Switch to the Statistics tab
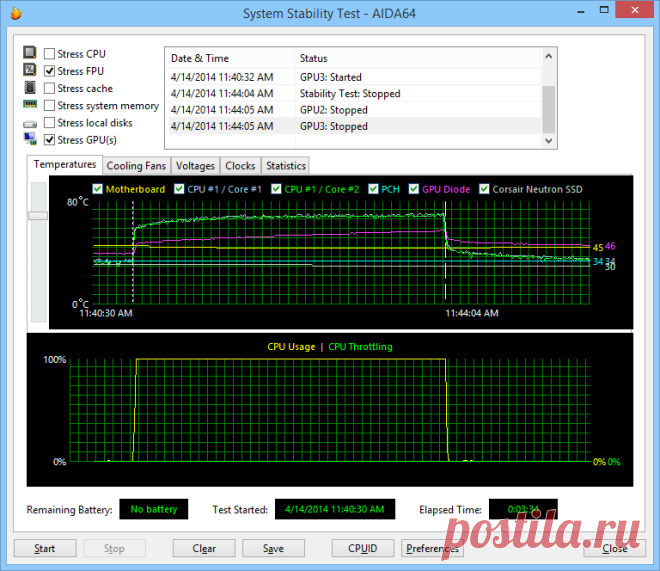The width and height of the screenshot is (660, 571). 286,166
